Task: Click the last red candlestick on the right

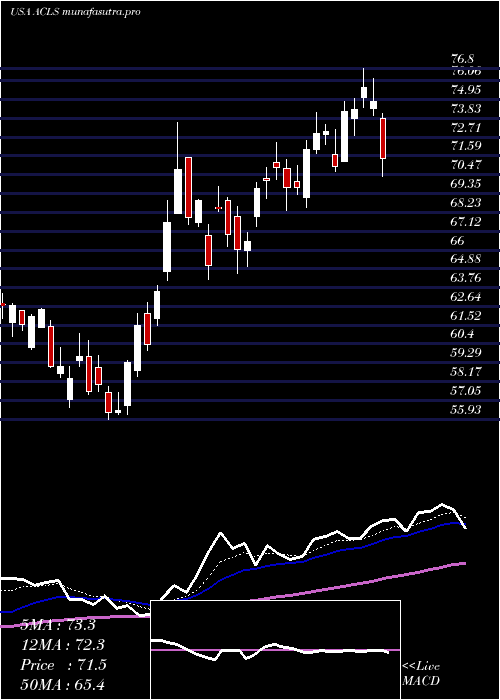Action: [383, 138]
